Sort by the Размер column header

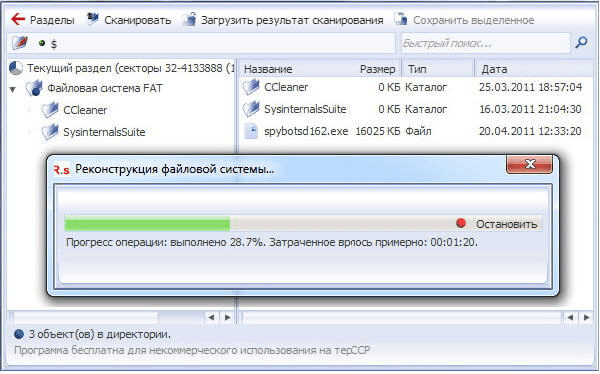377,69
